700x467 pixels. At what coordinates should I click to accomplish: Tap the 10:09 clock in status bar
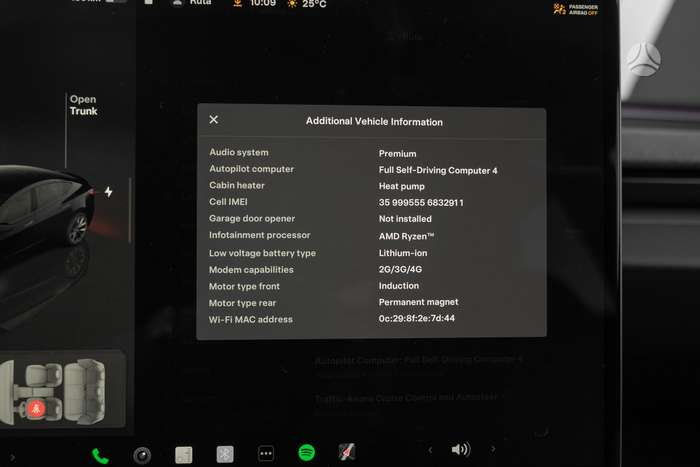click(x=262, y=4)
